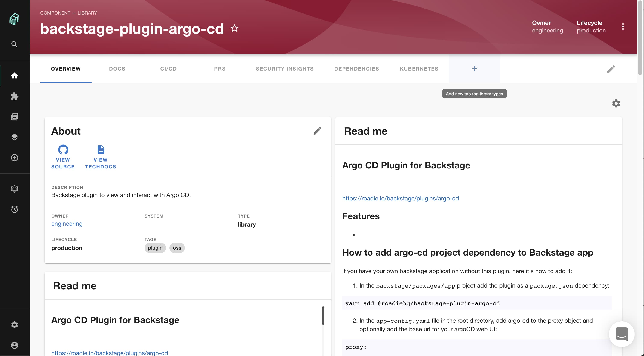The width and height of the screenshot is (644, 356).
Task: Edit the About card with pencil icon
Action: tap(317, 131)
